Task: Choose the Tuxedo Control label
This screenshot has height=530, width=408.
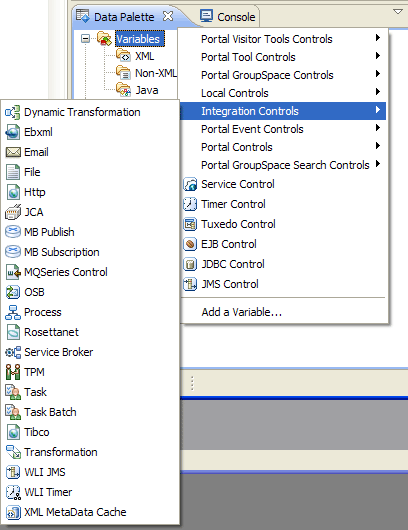Action: [x=238, y=224]
